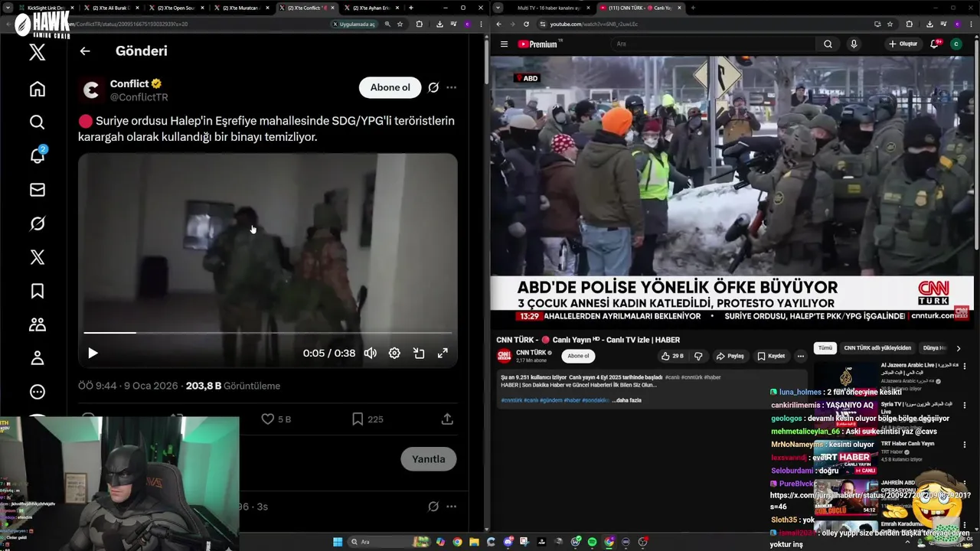Click the Grok icon next to Abone ol
Viewport: 980px width, 551px height.
pos(433,87)
